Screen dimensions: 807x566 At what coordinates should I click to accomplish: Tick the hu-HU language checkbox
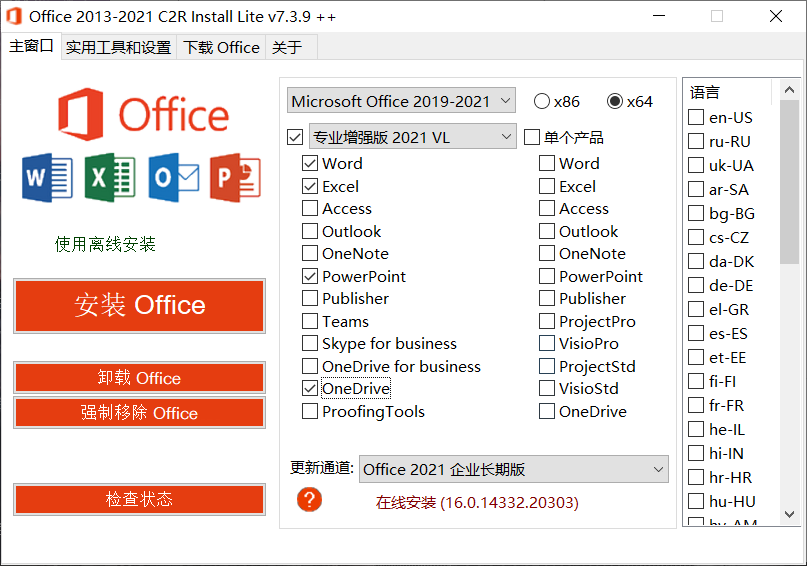(696, 501)
